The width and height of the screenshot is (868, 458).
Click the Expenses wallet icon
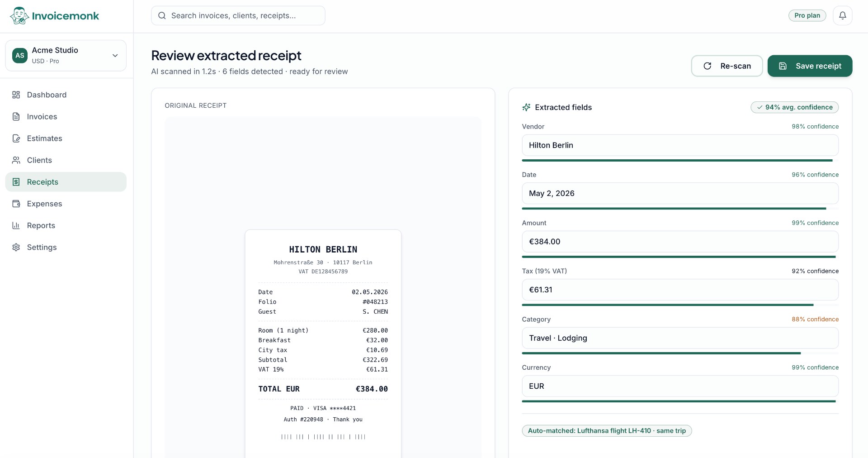[16, 203]
